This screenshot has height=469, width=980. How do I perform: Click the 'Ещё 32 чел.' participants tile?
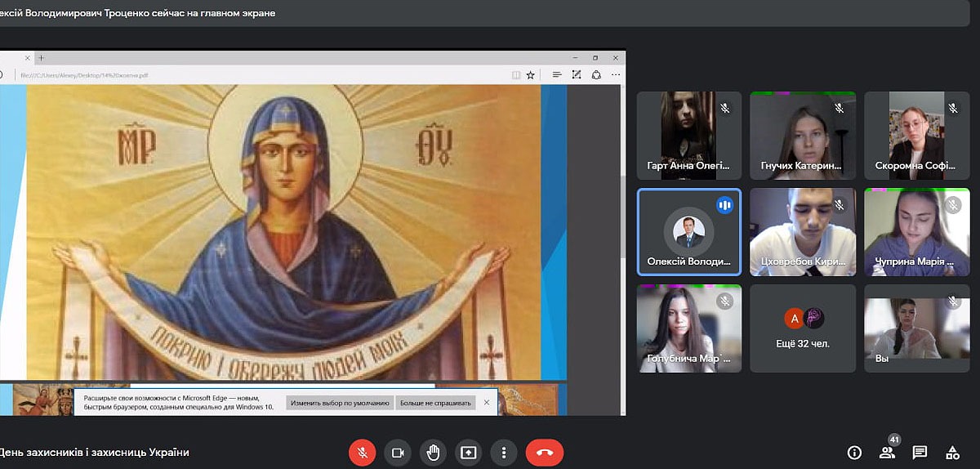(x=803, y=328)
